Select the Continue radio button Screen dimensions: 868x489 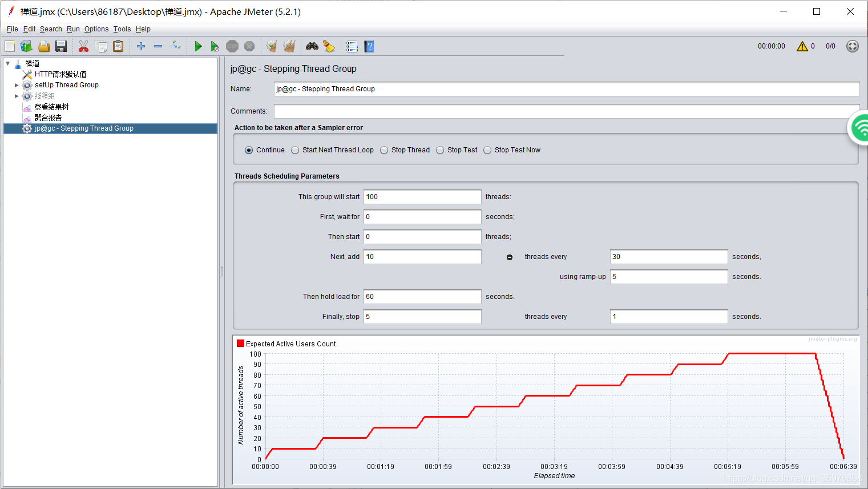coord(249,150)
